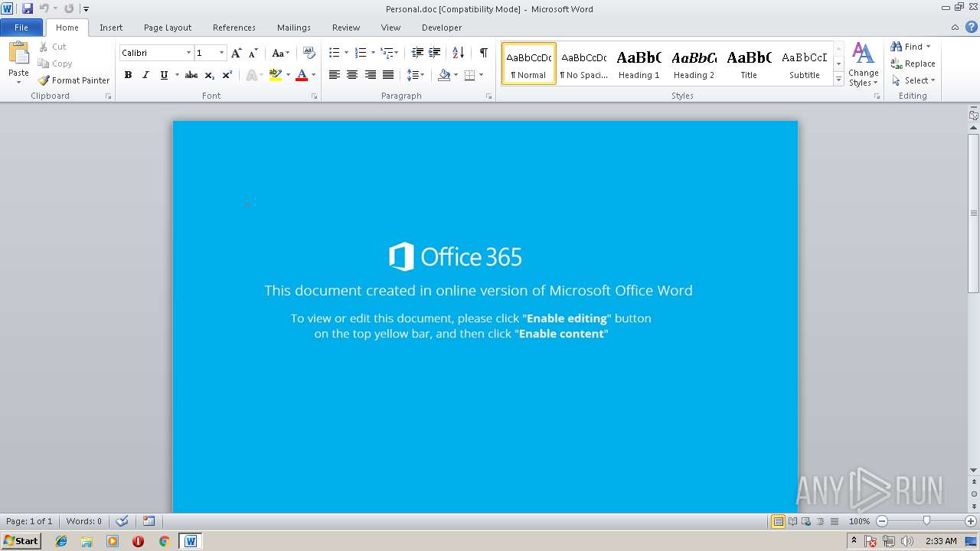Image resolution: width=980 pixels, height=551 pixels.
Task: Increase paragraph indent
Action: (434, 53)
